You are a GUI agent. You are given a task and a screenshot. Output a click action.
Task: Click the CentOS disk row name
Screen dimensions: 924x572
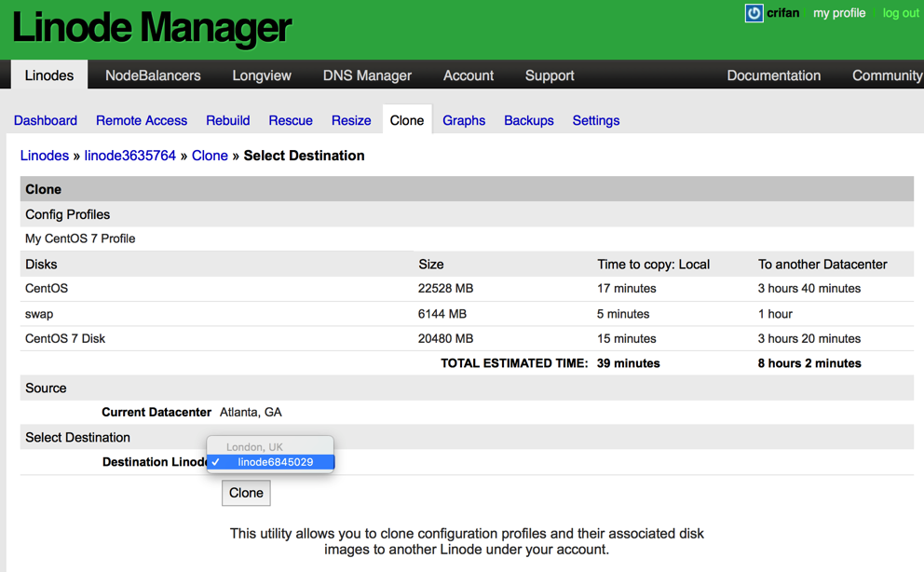47,288
